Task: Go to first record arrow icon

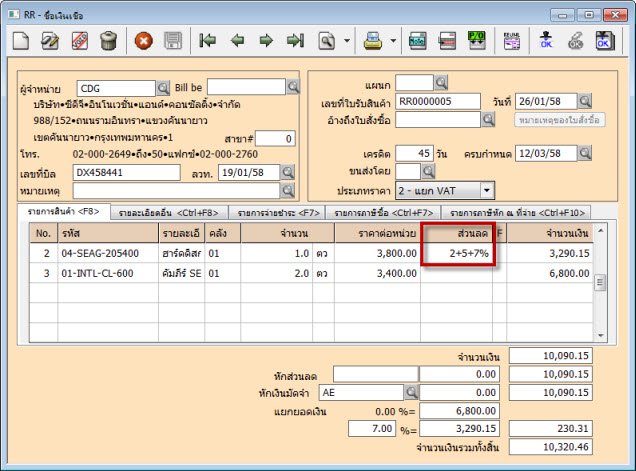Action: click(x=208, y=41)
